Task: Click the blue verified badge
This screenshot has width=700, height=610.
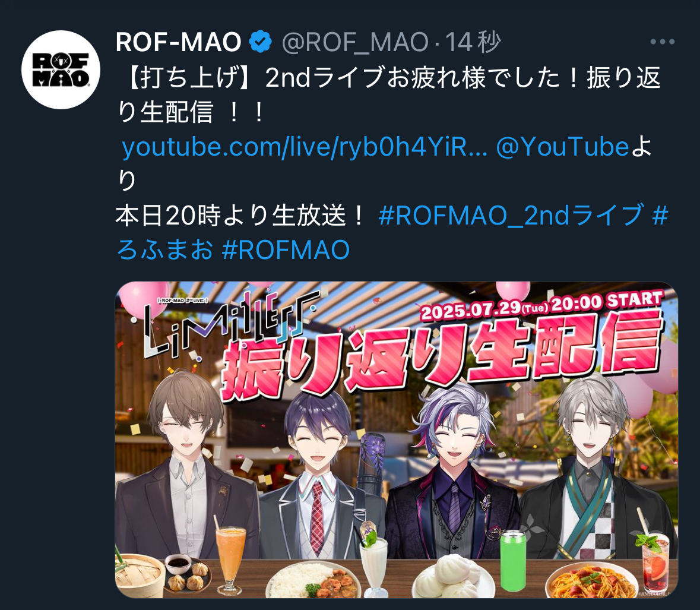Action: [260, 42]
